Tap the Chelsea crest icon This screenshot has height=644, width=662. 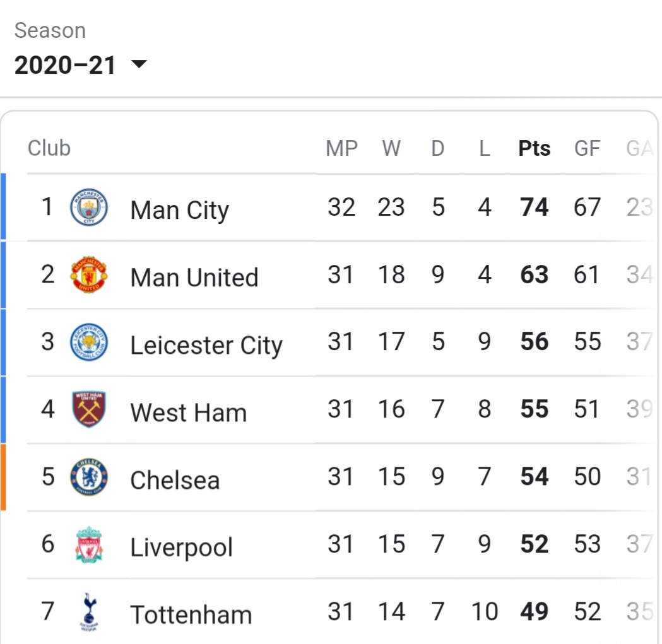click(88, 477)
